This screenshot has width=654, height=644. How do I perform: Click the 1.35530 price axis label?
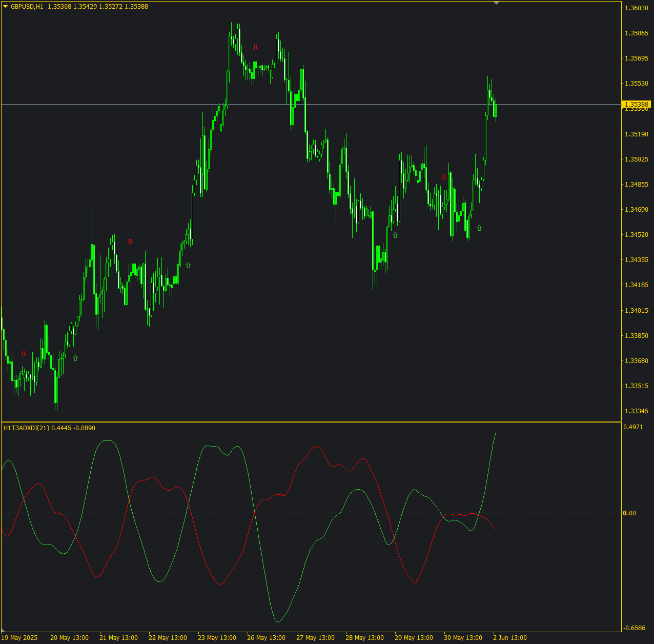(636, 83)
